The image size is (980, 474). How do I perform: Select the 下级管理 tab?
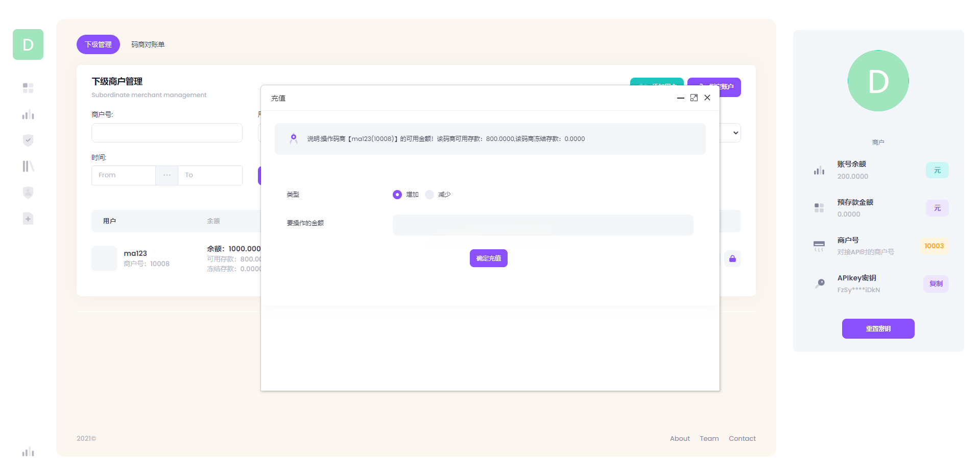pos(98,44)
